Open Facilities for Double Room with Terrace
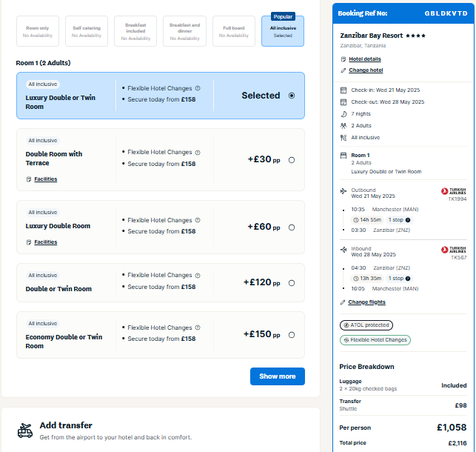This screenshot has width=476, height=452. click(46, 179)
